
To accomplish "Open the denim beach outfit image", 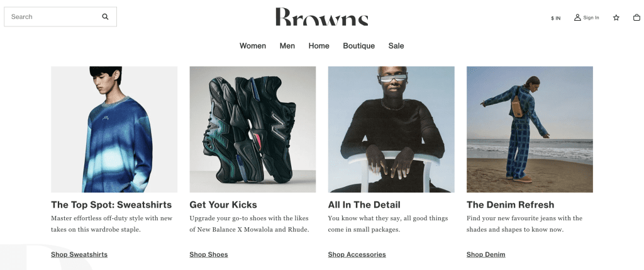I will (530, 130).
